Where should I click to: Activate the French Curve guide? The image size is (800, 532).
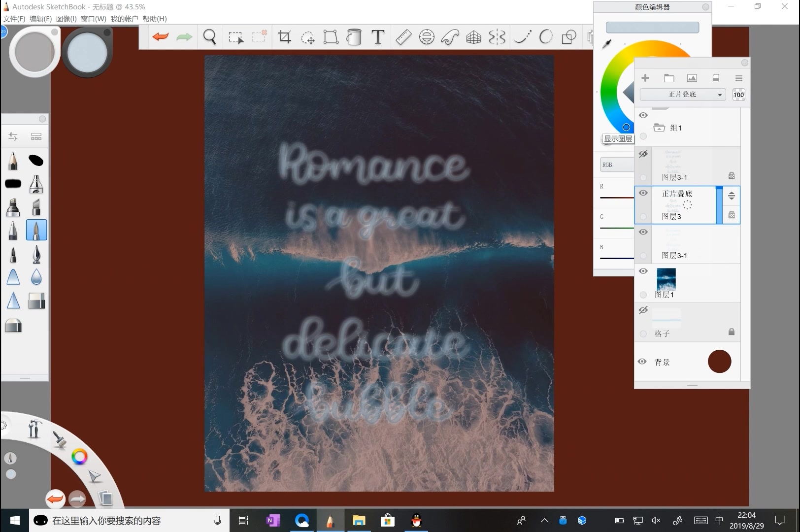click(450, 37)
